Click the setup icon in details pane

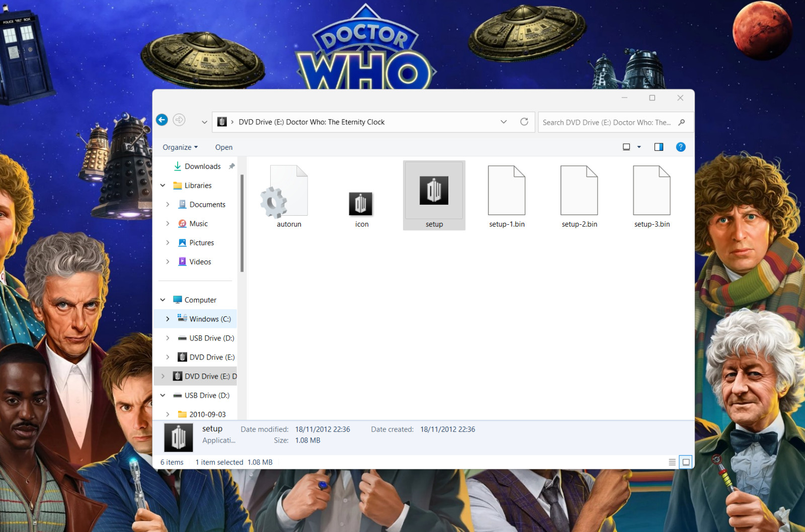click(179, 437)
